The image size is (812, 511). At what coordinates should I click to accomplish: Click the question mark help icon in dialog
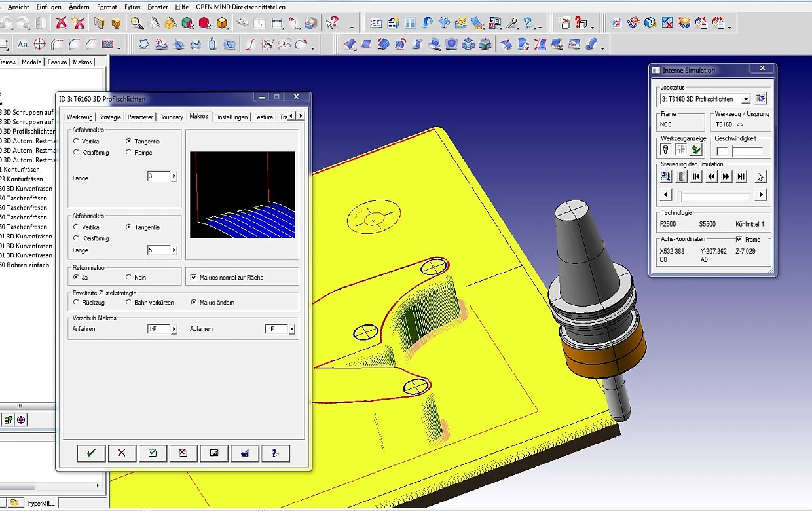pyautogui.click(x=275, y=453)
